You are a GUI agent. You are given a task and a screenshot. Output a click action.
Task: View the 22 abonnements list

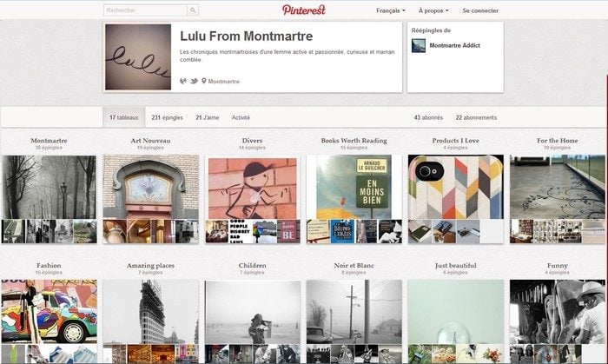(476, 117)
